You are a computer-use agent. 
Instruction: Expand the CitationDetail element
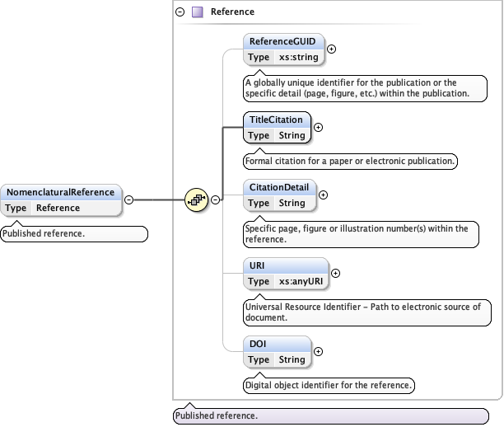pos(323,195)
